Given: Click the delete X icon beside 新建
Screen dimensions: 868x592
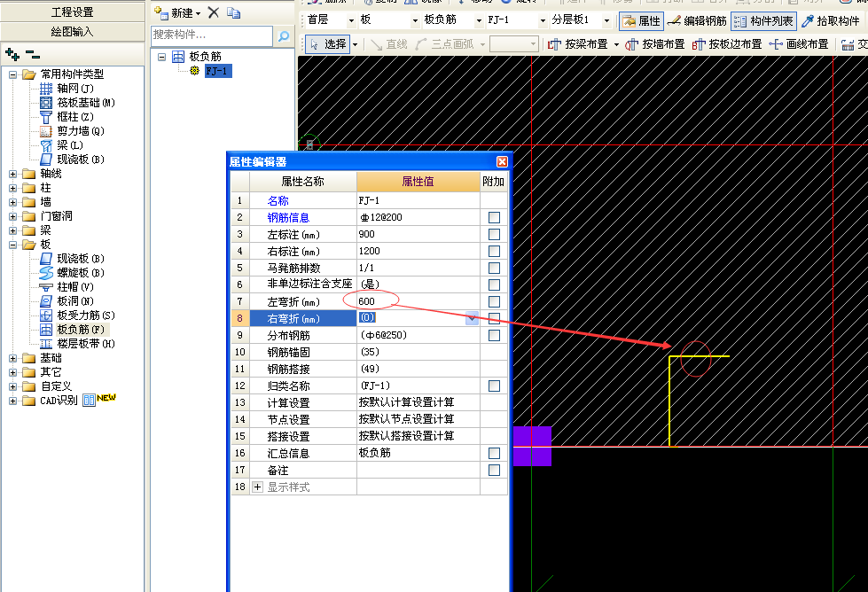Looking at the screenshot, I should click(x=213, y=12).
